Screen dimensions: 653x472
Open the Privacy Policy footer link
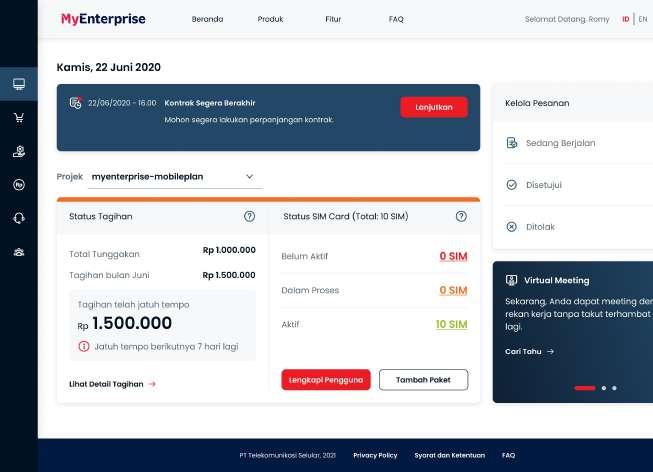(x=375, y=455)
